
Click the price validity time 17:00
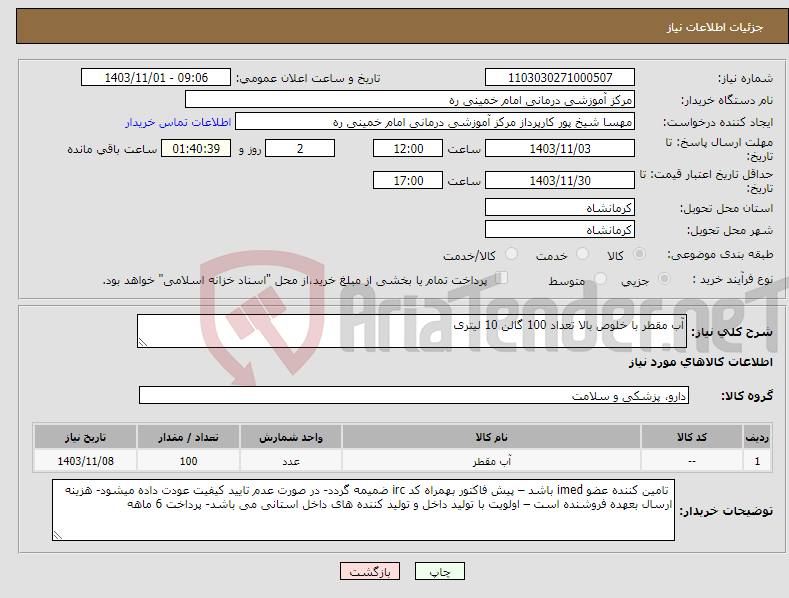point(408,180)
